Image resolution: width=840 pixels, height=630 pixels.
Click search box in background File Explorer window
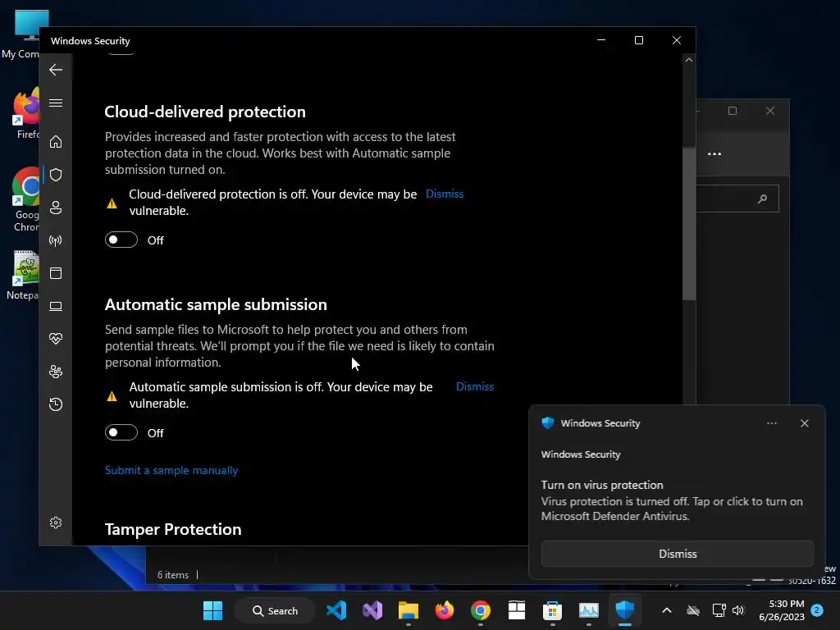[737, 199]
